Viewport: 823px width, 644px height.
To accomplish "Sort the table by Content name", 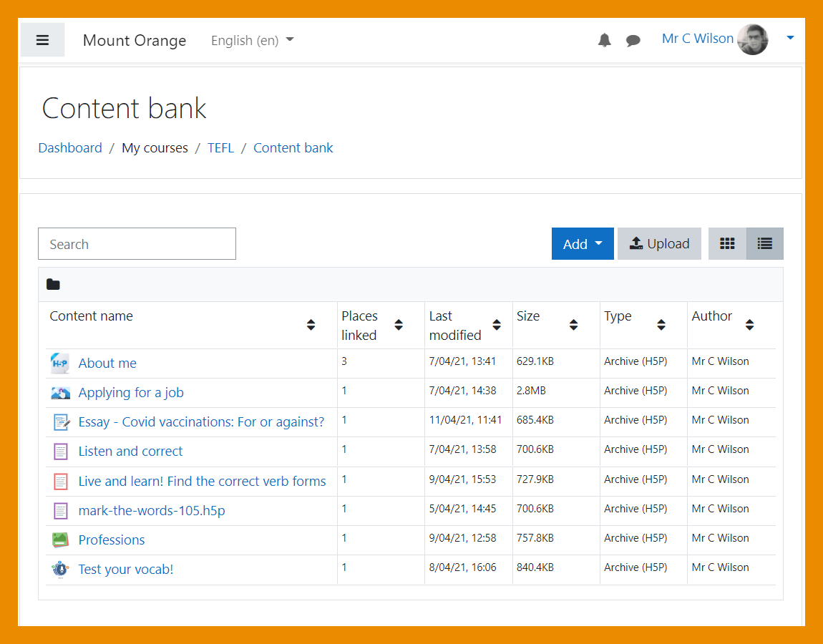I will pos(311,325).
